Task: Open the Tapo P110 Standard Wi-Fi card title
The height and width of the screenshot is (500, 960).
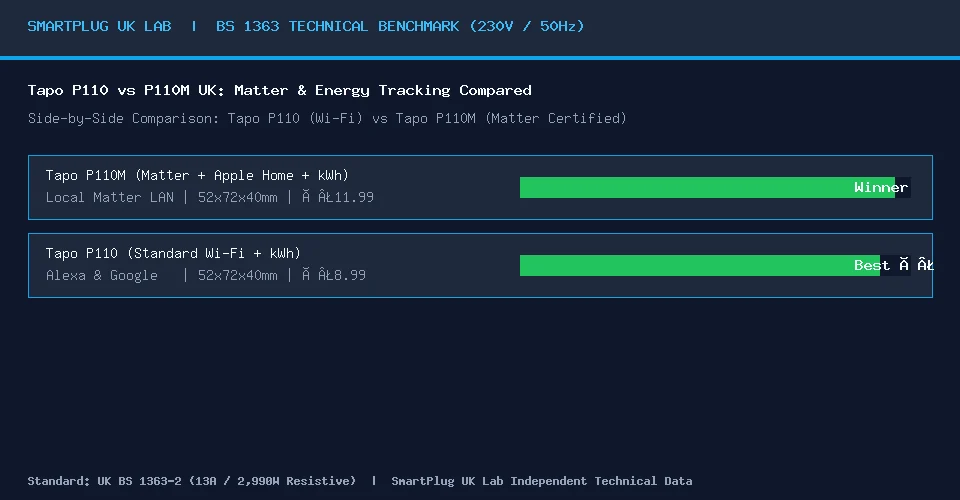Action: click(x=173, y=253)
